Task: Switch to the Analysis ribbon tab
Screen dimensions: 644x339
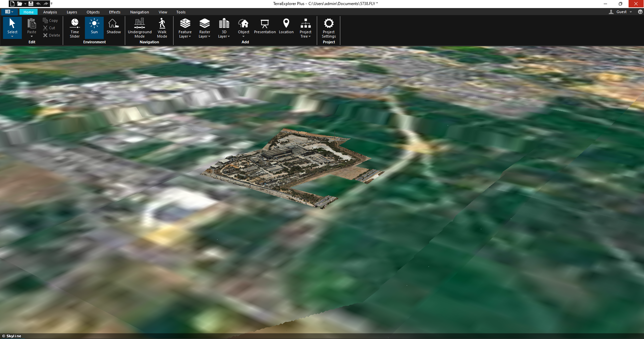Action: [x=50, y=12]
